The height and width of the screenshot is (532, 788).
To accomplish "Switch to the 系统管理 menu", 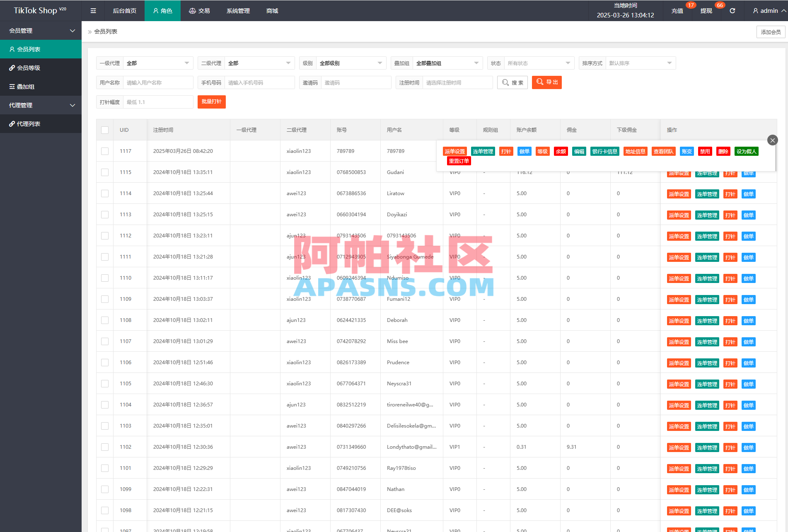I will 238,10.
